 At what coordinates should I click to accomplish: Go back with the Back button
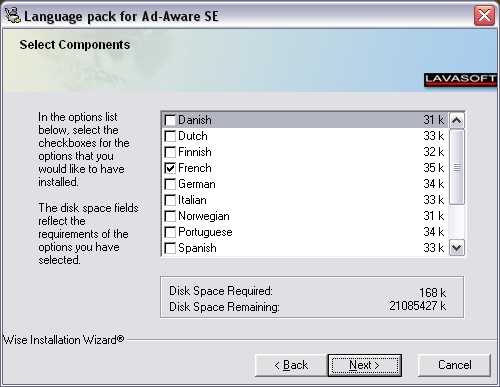tap(291, 365)
